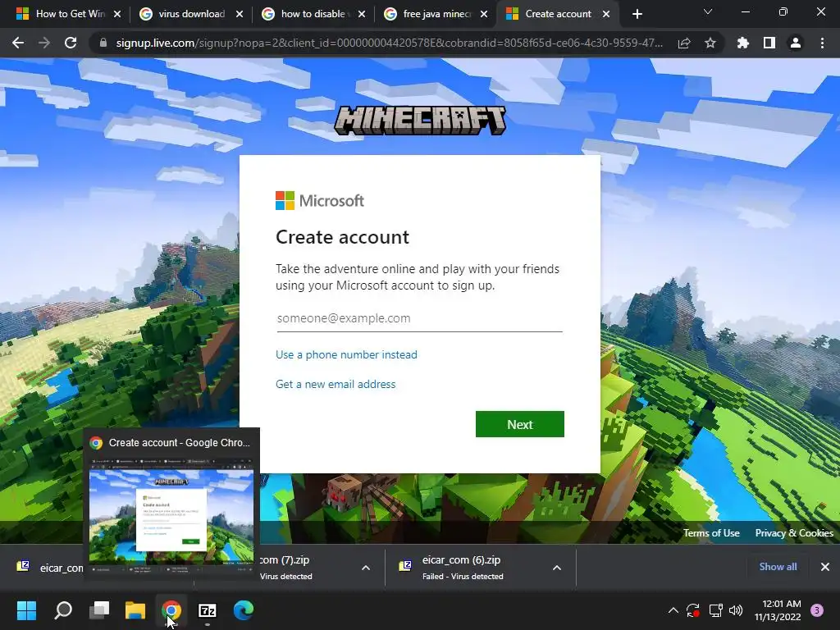Click the Chrome taskbar icon
Image resolution: width=840 pixels, height=630 pixels.
tap(171, 609)
